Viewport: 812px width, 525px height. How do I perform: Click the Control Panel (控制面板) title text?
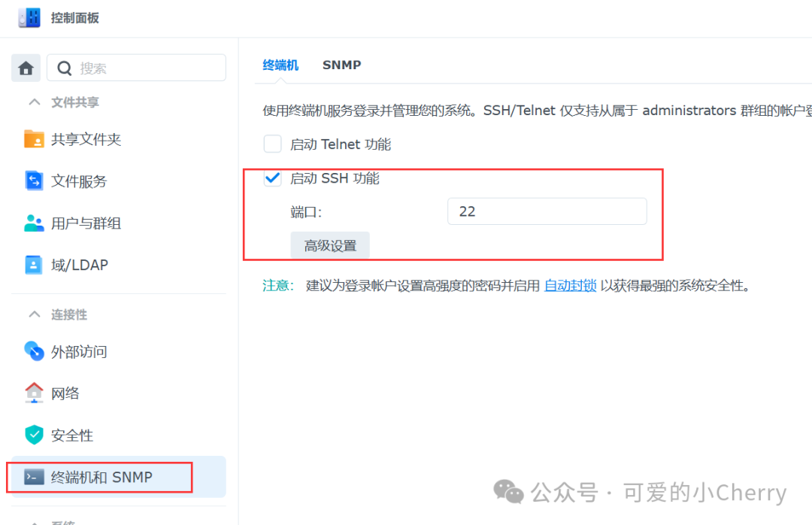[75, 18]
